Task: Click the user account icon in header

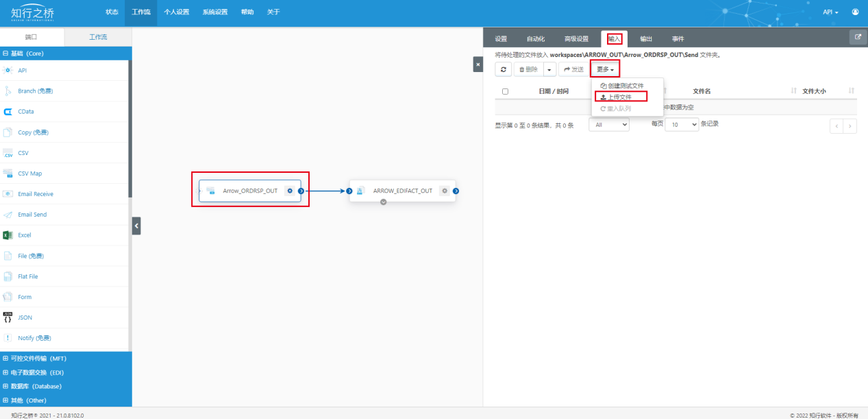Action: (x=855, y=12)
